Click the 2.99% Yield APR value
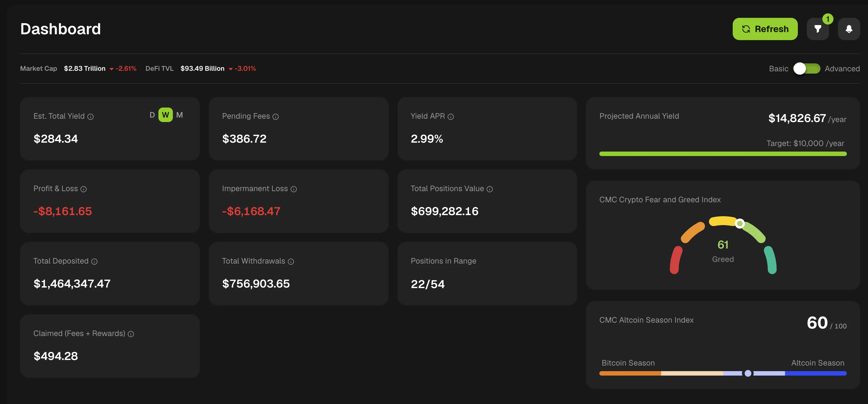 (426, 138)
